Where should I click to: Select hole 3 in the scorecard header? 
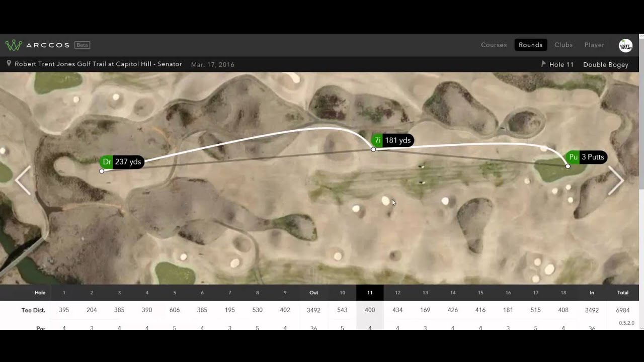119,293
